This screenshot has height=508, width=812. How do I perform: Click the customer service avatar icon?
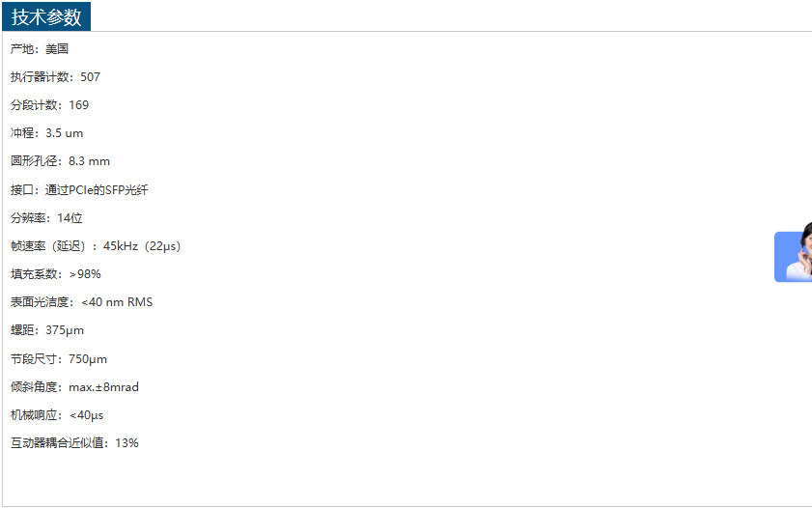[x=795, y=257]
